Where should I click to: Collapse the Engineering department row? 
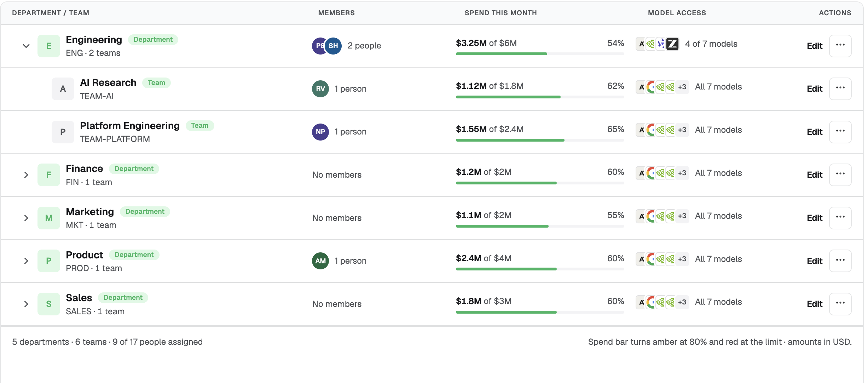(x=26, y=46)
